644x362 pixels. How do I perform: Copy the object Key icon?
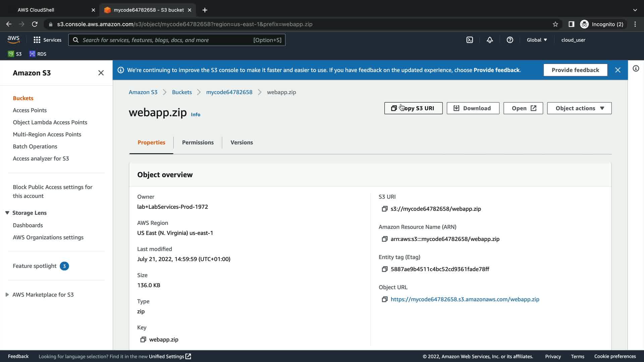pyautogui.click(x=143, y=340)
